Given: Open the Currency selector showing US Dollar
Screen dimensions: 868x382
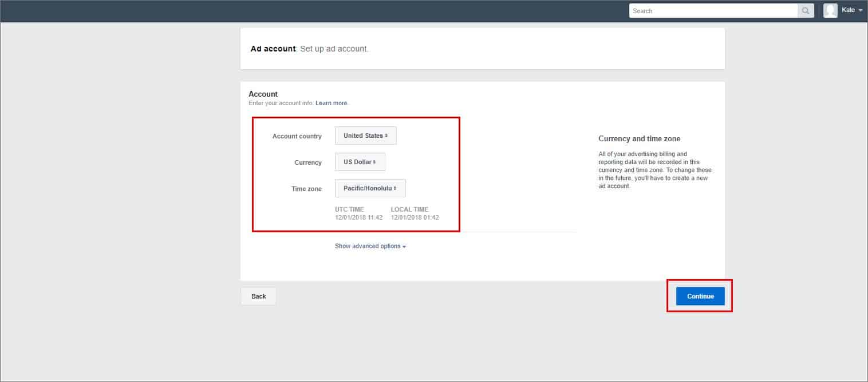Looking at the screenshot, I should coord(360,162).
